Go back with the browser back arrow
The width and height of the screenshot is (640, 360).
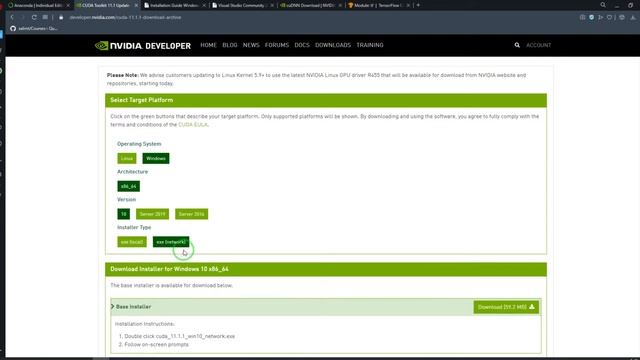pos(12,17)
